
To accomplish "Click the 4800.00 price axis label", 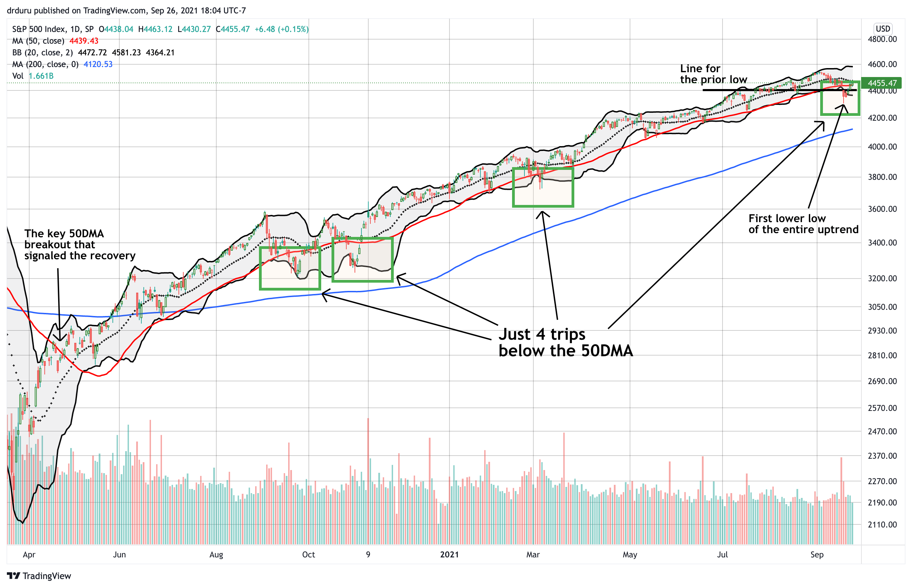I will tap(882, 39).
